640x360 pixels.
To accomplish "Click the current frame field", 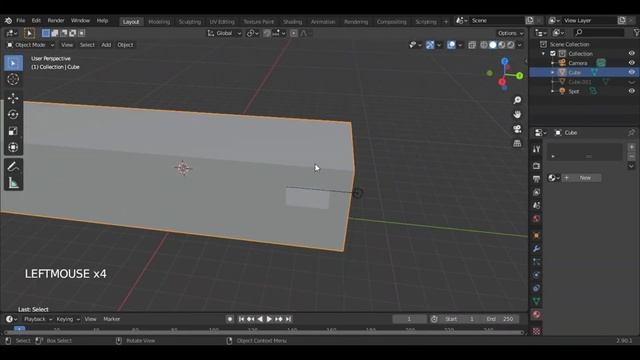I will (409, 319).
